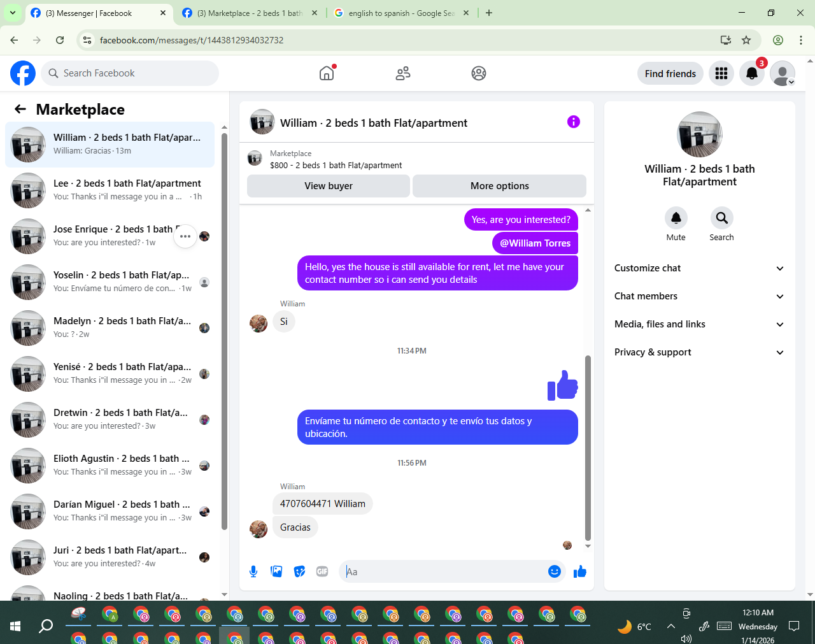Click the @William Torres mention
The width and height of the screenshot is (815, 644).
tap(535, 243)
